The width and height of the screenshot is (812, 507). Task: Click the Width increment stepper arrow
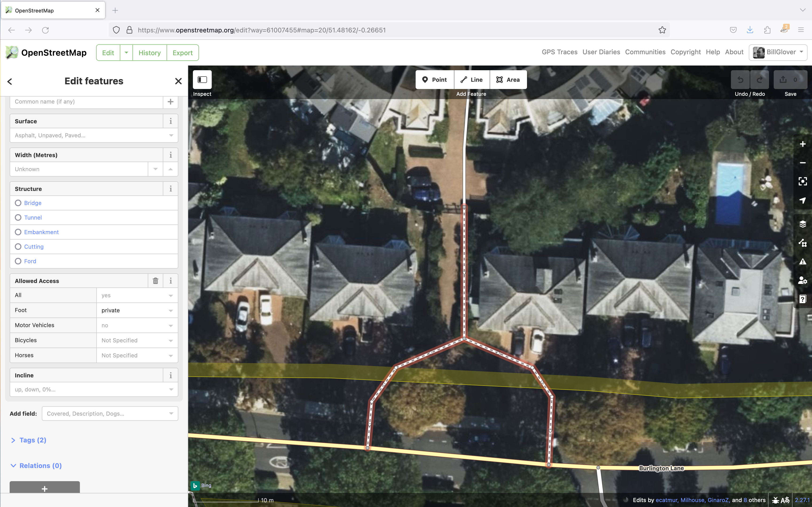pos(171,169)
